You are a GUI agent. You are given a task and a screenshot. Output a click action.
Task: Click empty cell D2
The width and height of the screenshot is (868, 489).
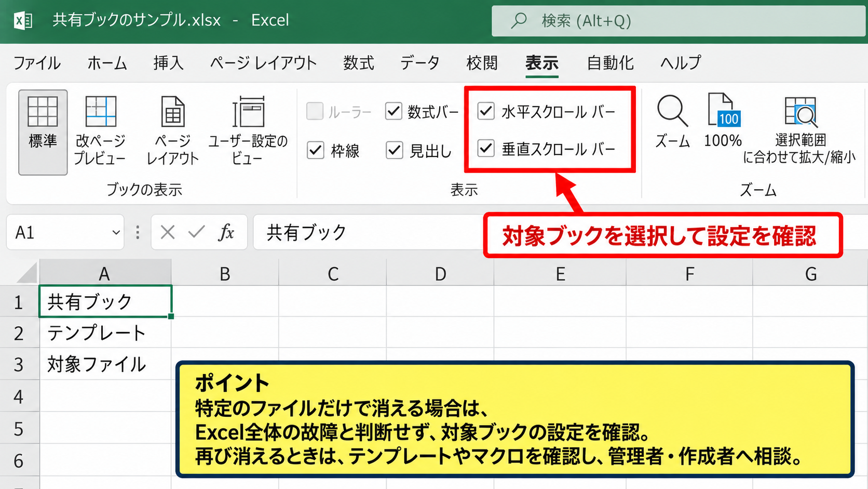(440, 333)
